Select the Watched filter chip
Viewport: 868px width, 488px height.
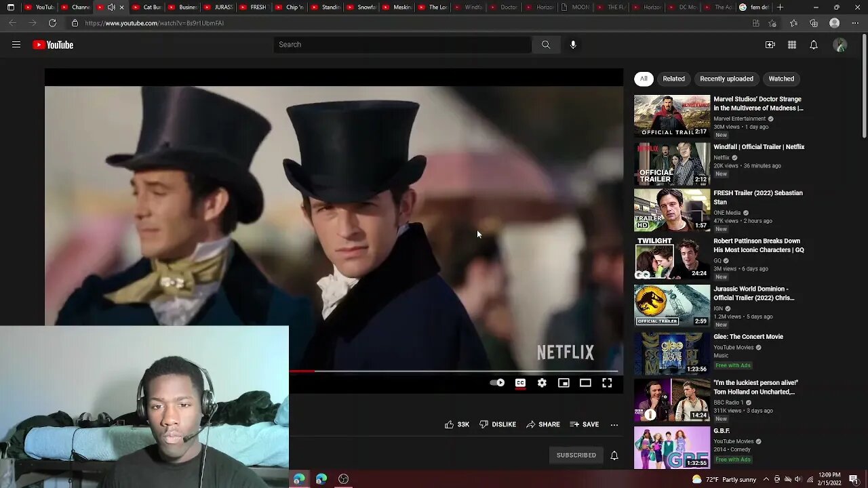pos(781,79)
